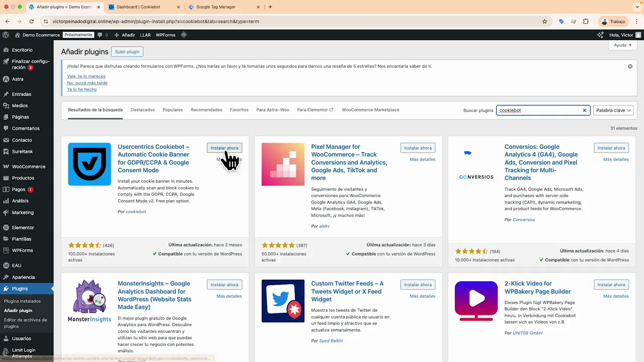Click the Plugins plug icon in the sidebar
644x362 pixels.
point(7,289)
